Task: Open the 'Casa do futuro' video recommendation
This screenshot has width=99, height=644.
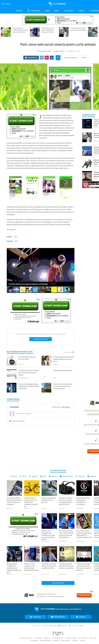Action: click(63, 386)
